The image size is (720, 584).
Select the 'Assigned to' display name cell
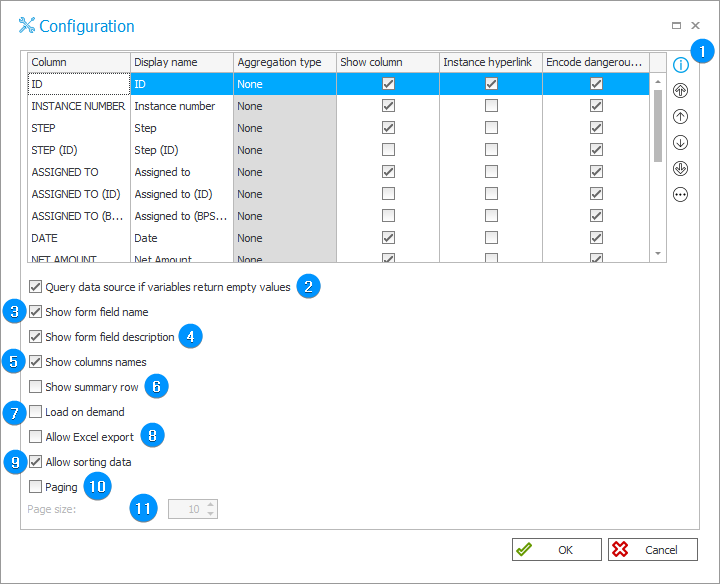click(x=182, y=172)
